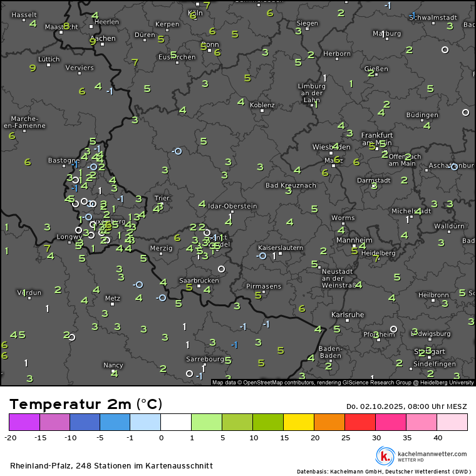Image resolution: width=476 pixels, height=476 pixels.
Task: Click the Merzig city label
Action: click(x=161, y=248)
